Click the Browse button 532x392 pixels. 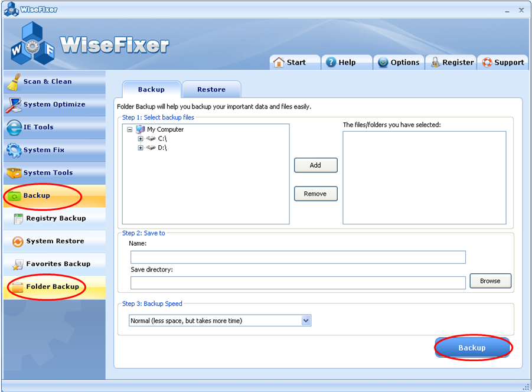[x=490, y=281]
